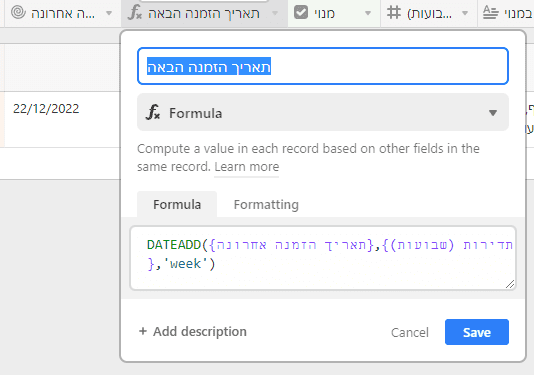Click inside the DATEADD formula editor
The height and width of the screenshot is (375, 534).
click(323, 258)
